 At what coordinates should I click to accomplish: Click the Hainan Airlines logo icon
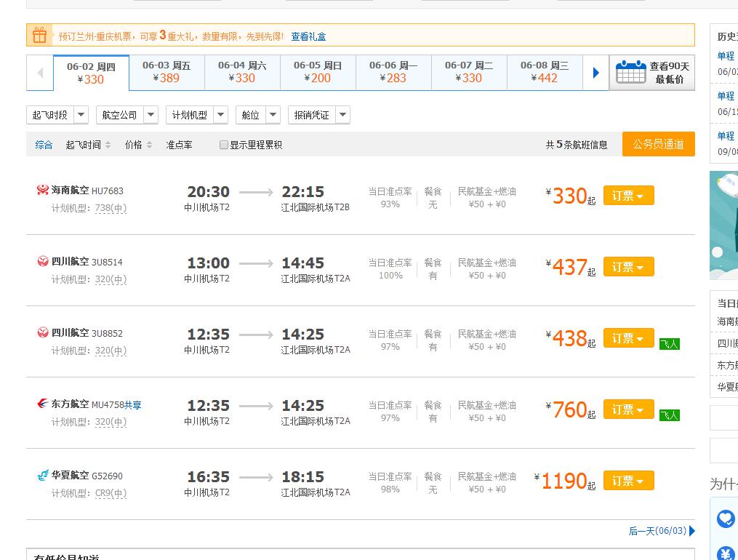(x=43, y=191)
